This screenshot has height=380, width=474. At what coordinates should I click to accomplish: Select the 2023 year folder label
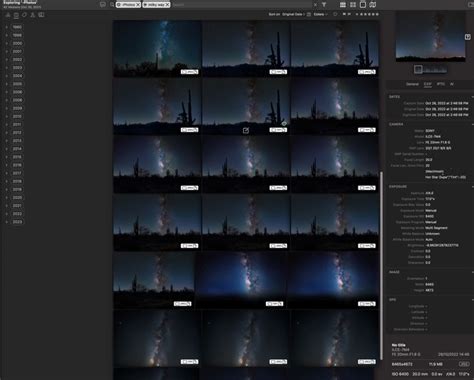point(17,222)
